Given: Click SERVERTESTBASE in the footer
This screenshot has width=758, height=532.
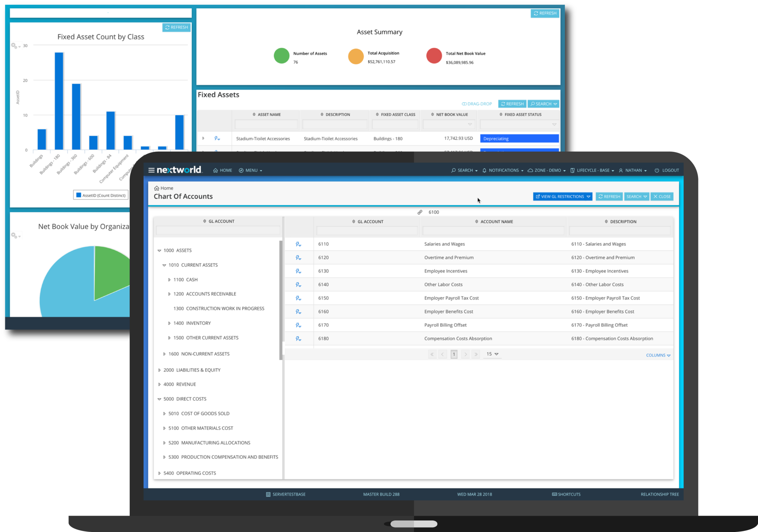Looking at the screenshot, I should (286, 494).
